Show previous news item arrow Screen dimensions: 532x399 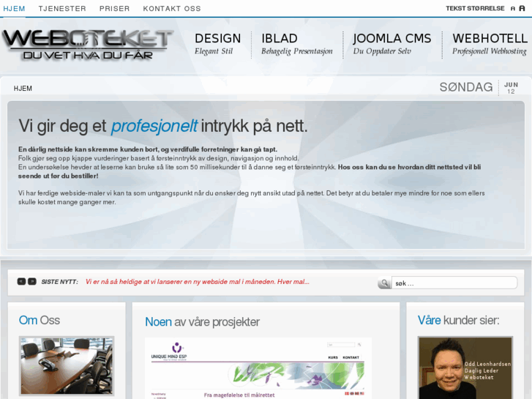[x=21, y=282]
